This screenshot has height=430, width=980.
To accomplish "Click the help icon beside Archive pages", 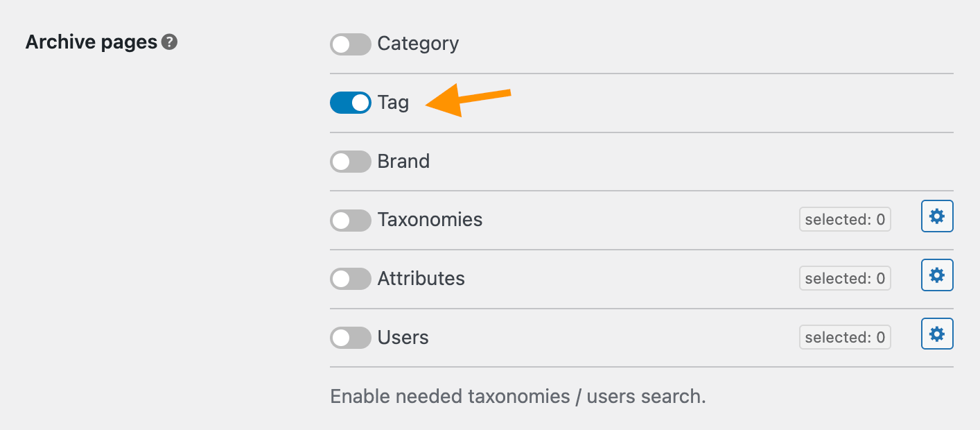I will tap(169, 42).
